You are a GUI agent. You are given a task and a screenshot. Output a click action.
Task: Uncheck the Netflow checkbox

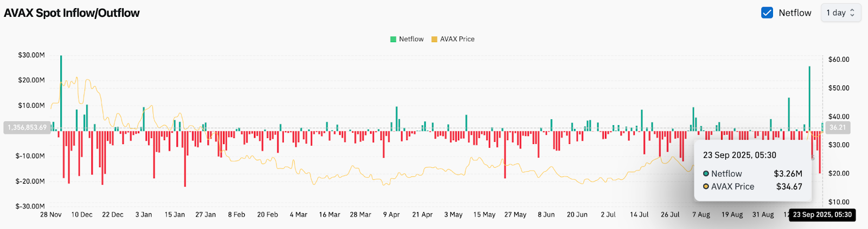(767, 13)
